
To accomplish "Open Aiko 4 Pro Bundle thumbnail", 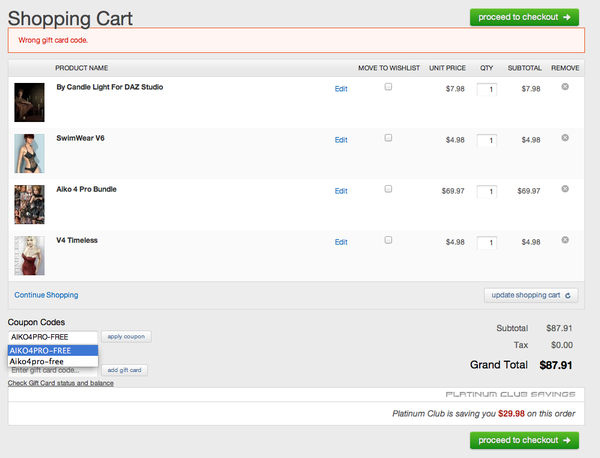I will pyautogui.click(x=29, y=204).
